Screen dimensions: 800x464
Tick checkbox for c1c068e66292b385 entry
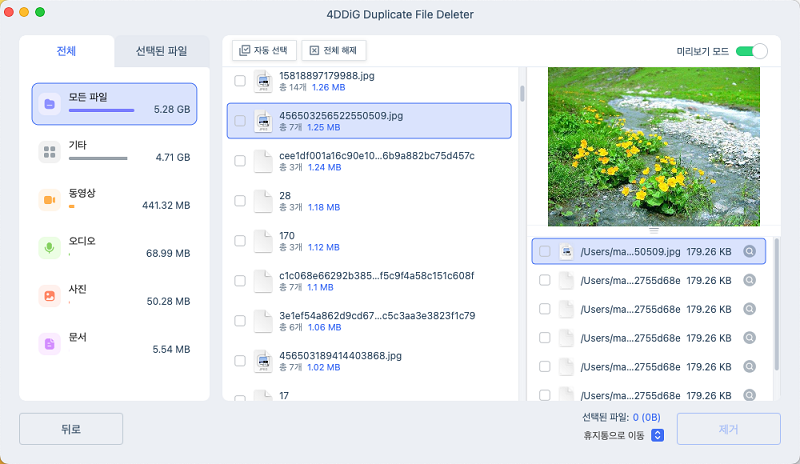(x=240, y=281)
